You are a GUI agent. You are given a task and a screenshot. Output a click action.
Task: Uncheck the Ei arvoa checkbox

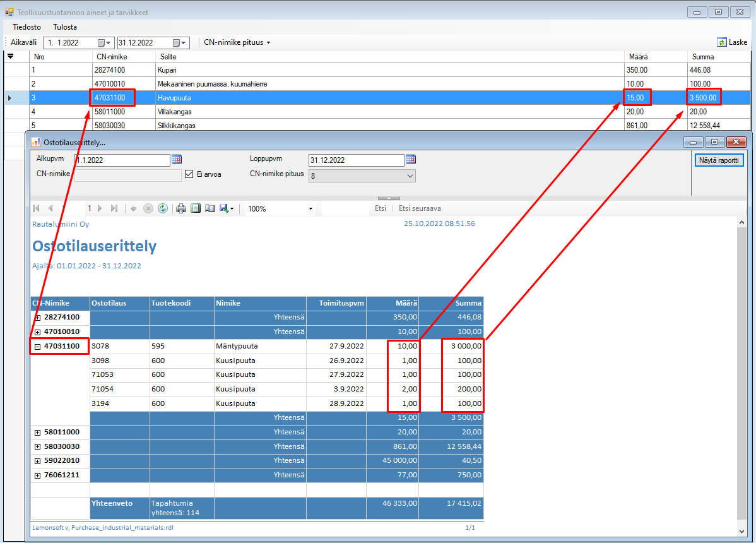tap(189, 174)
